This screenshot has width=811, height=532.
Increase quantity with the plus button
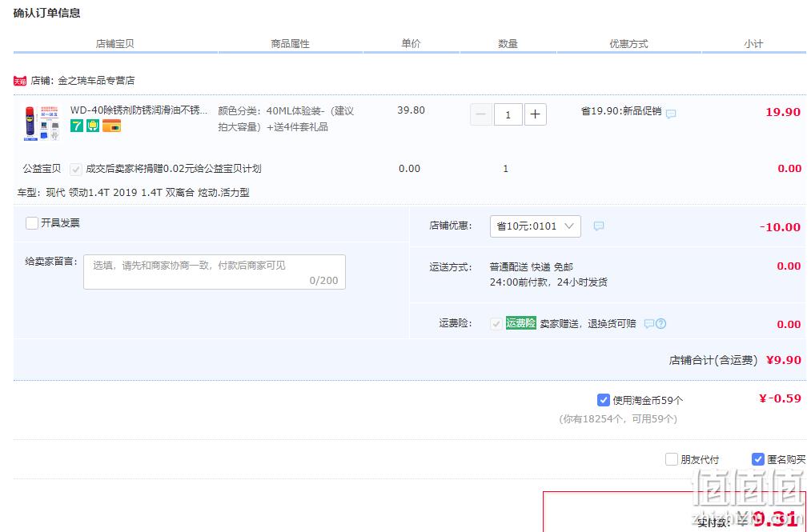(x=536, y=114)
